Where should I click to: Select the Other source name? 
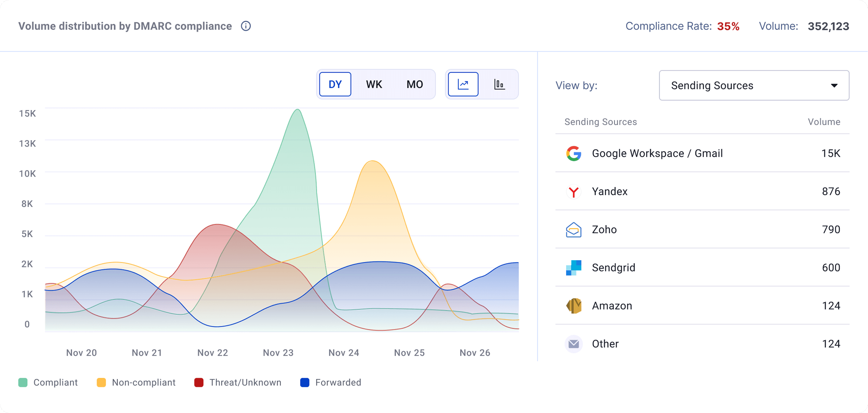(x=605, y=344)
